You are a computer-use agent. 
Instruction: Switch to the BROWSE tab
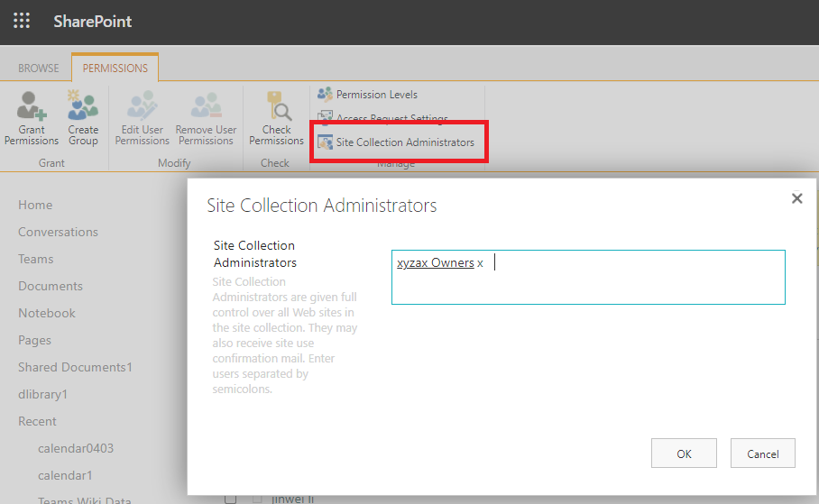[39, 69]
